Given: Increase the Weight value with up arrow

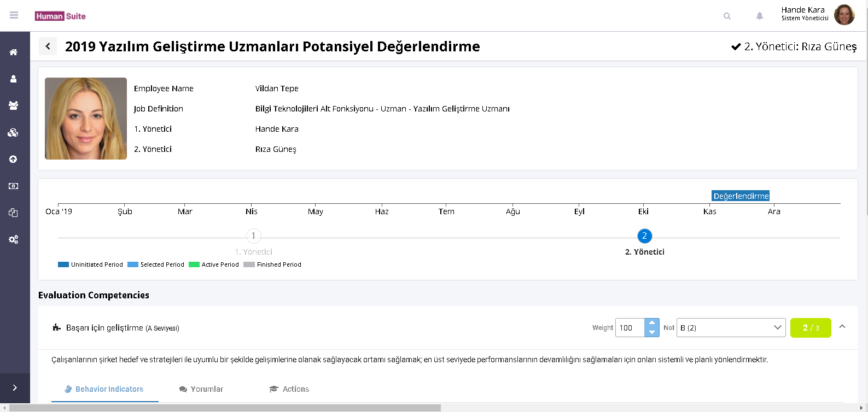Looking at the screenshot, I should [x=652, y=323].
